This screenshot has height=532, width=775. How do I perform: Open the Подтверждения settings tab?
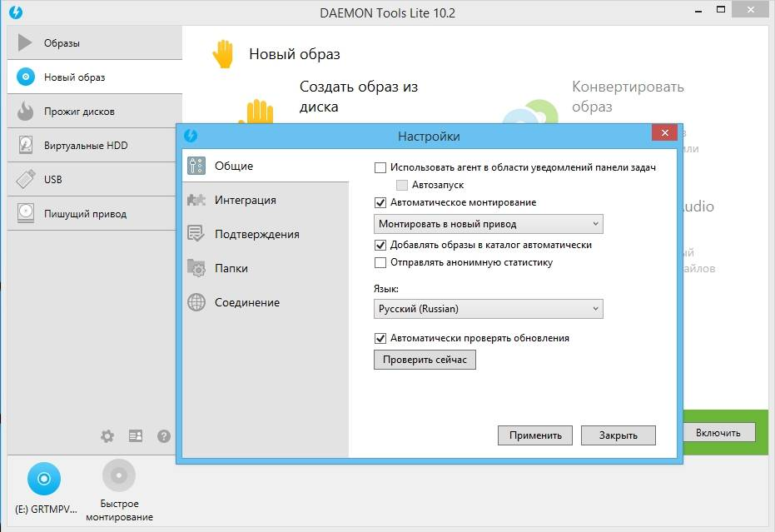point(266,234)
